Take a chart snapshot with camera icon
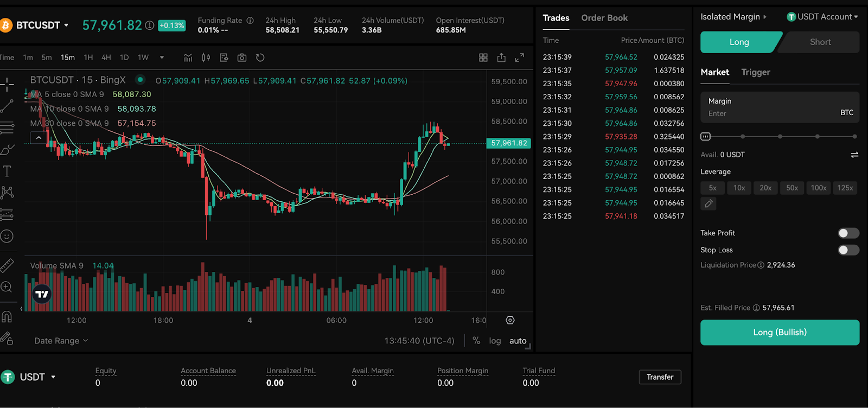 (242, 58)
